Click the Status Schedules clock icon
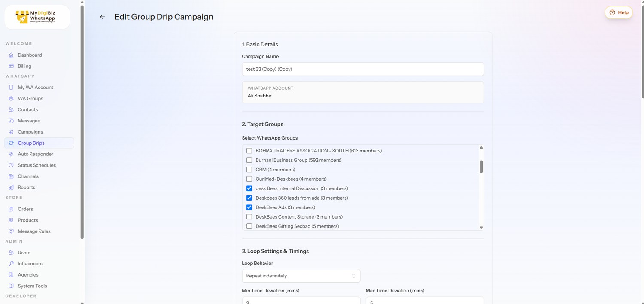The width and height of the screenshot is (644, 304). (11, 165)
